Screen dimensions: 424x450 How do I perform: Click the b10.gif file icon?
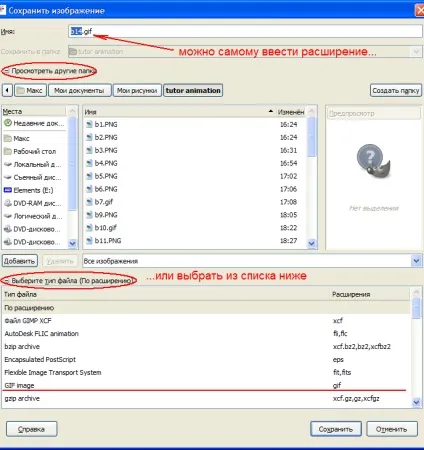[89, 228]
